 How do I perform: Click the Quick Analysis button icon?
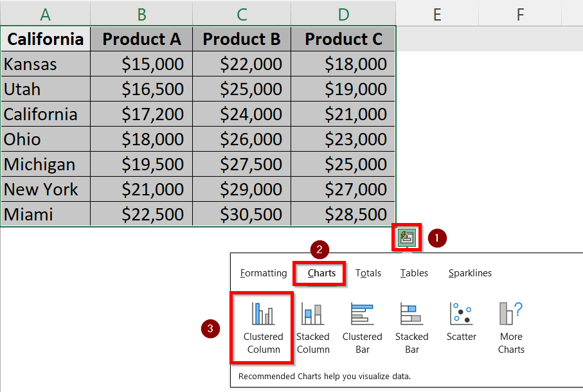click(406, 238)
